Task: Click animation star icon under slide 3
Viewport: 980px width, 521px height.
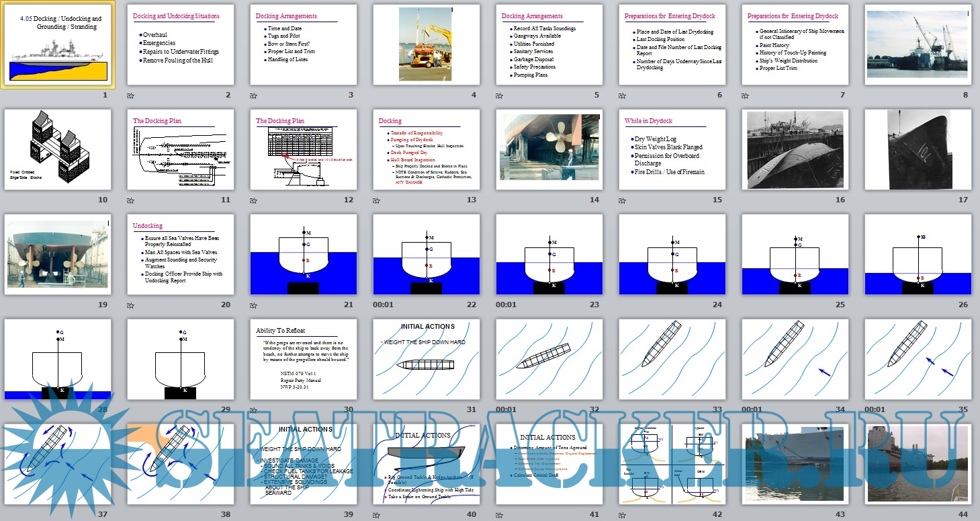Action: point(254,95)
